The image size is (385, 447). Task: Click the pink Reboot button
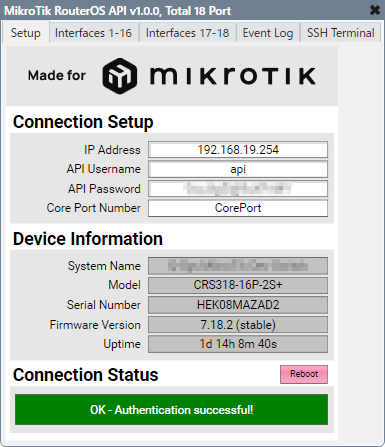pyautogui.click(x=304, y=374)
